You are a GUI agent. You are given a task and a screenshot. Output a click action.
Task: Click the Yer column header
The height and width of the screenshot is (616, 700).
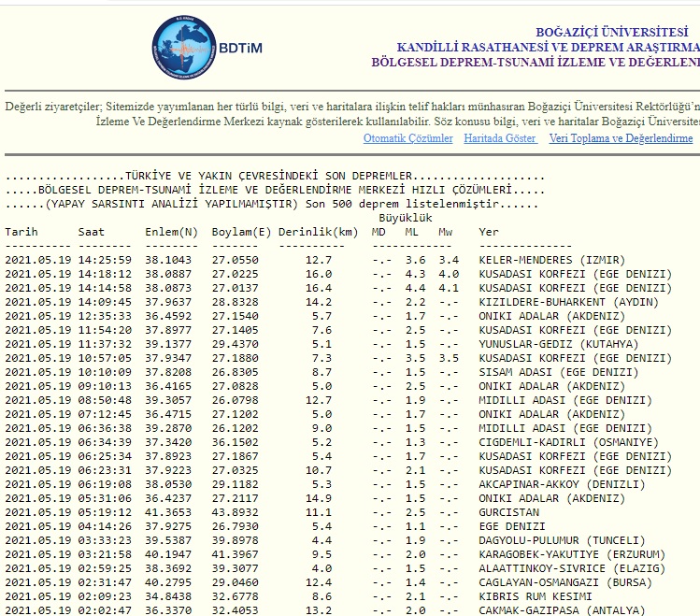tap(489, 232)
